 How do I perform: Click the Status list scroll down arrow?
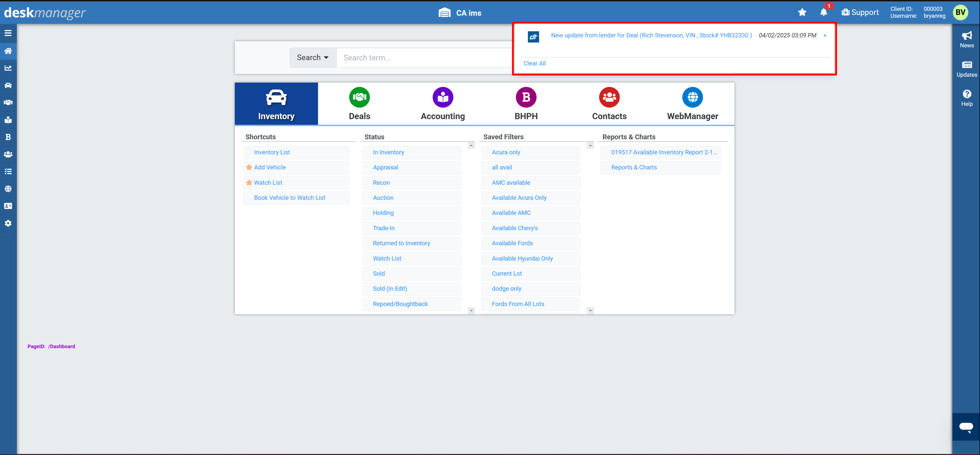click(471, 311)
